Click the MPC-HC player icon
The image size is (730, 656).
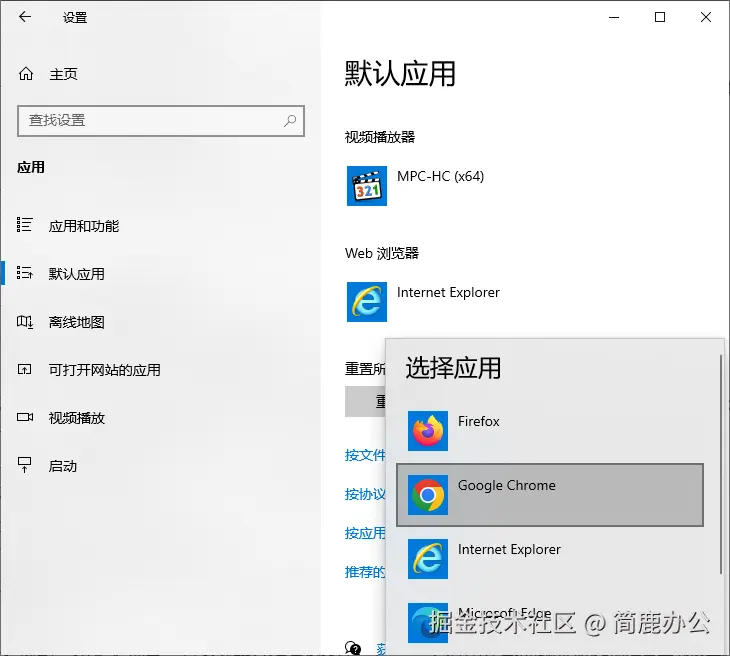367,186
